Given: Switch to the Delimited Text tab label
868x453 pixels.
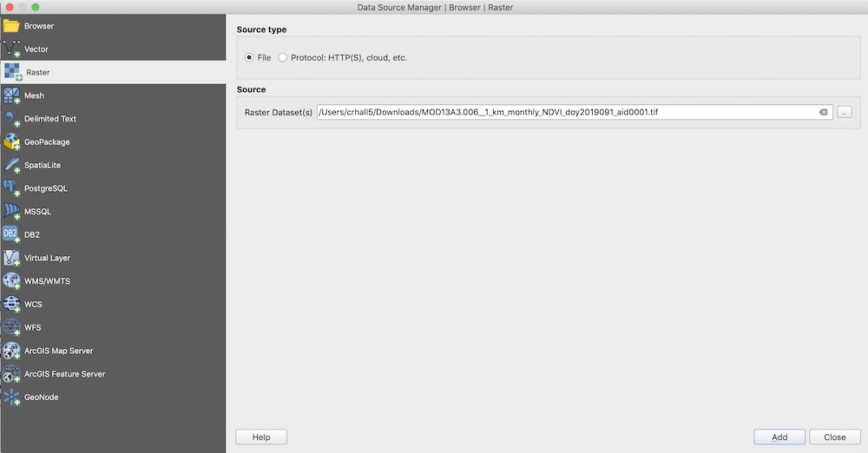Looking at the screenshot, I should pos(49,119).
